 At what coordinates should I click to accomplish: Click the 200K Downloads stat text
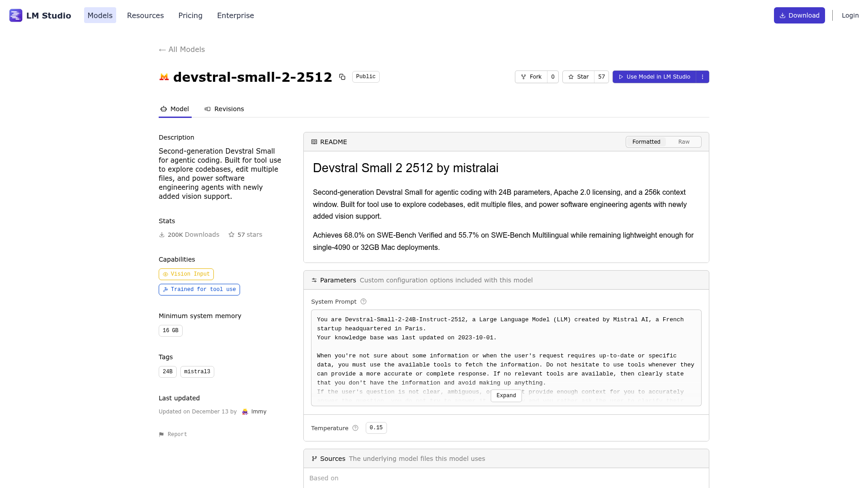193,235
